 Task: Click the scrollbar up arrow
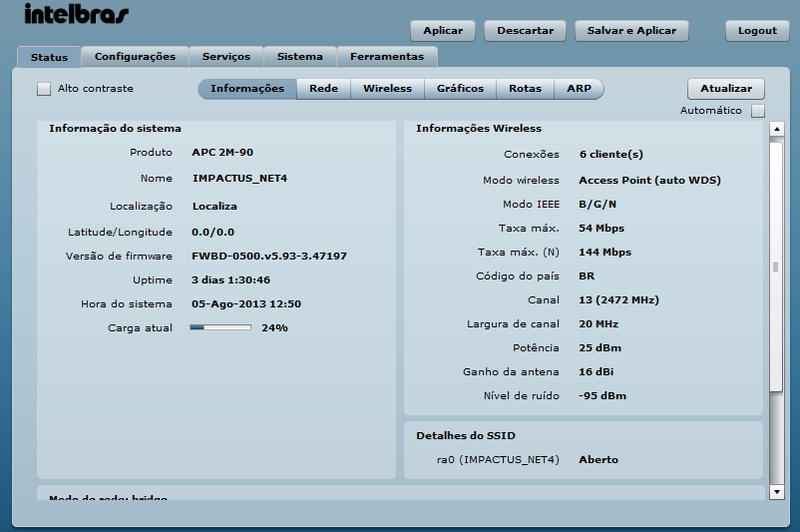point(777,129)
